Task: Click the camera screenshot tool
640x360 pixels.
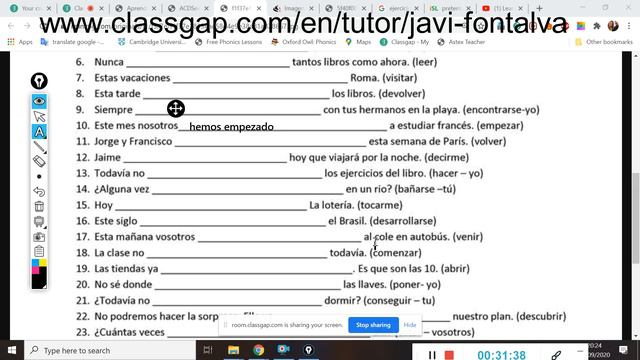Action: click(39, 237)
